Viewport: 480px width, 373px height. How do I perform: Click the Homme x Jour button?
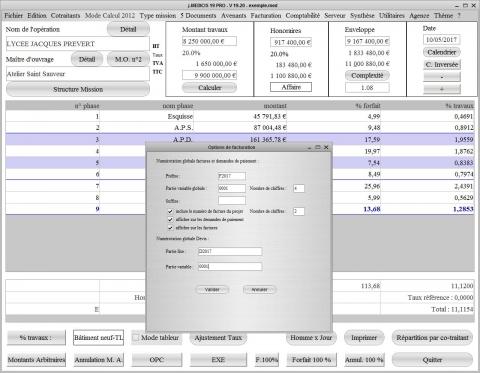click(311, 338)
